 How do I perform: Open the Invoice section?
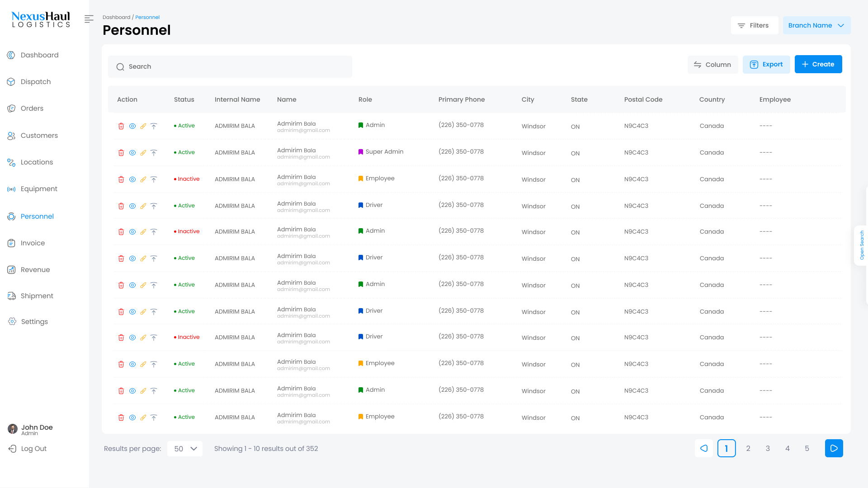[26, 243]
